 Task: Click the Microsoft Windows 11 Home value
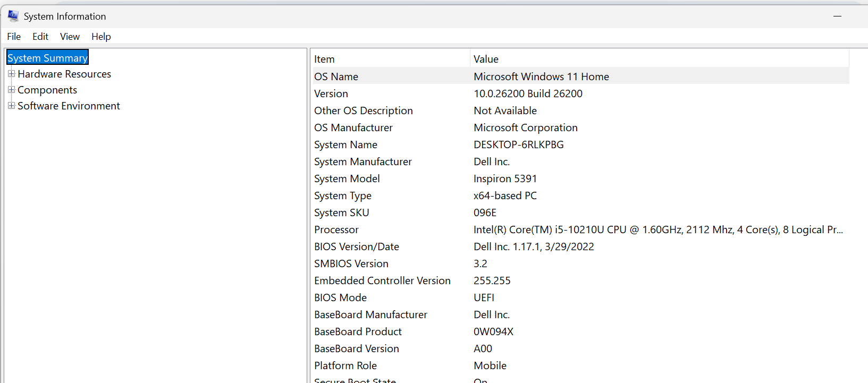(x=541, y=76)
